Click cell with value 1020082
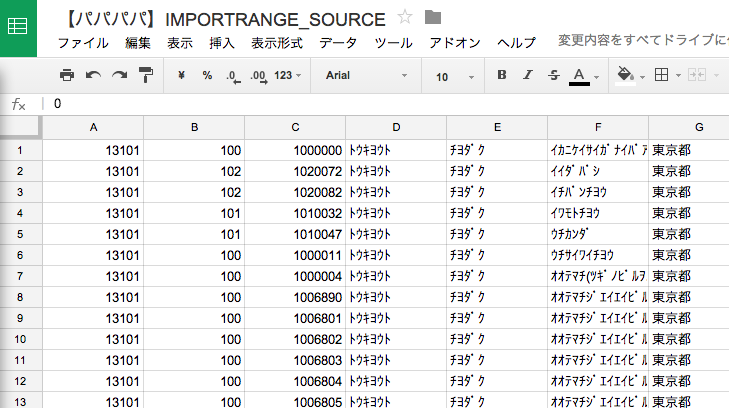 coord(295,192)
